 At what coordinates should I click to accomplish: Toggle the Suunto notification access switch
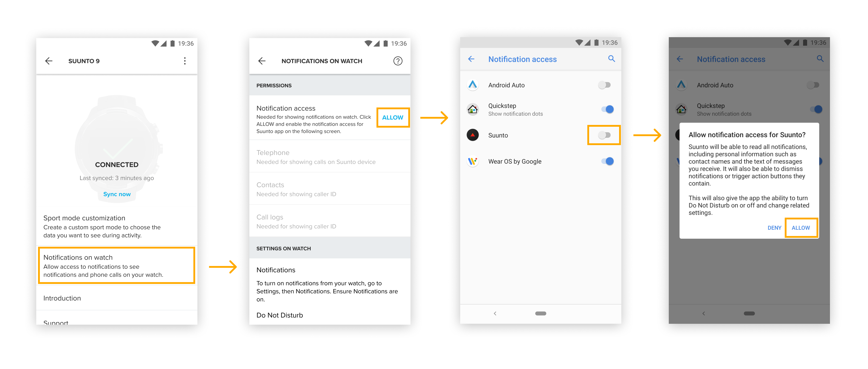[605, 135]
